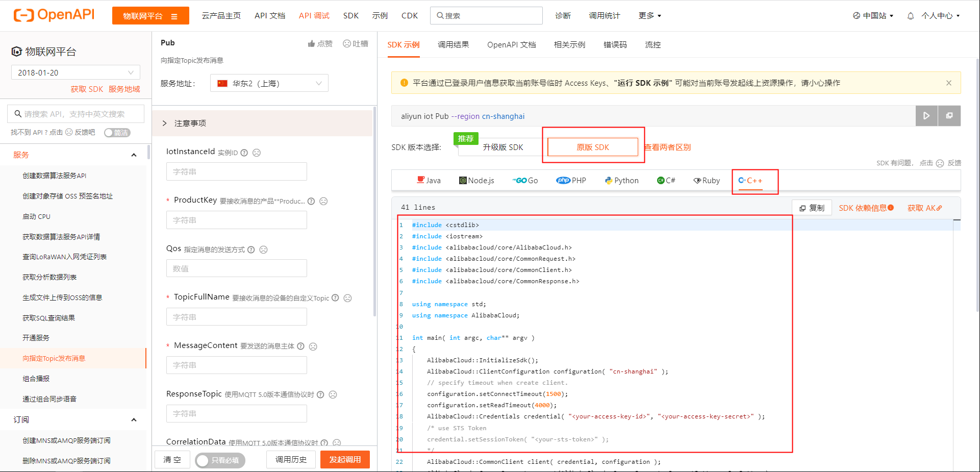The image size is (980, 472).
Task: Select 创建数据算法服务API in sidebar
Action: point(54,176)
